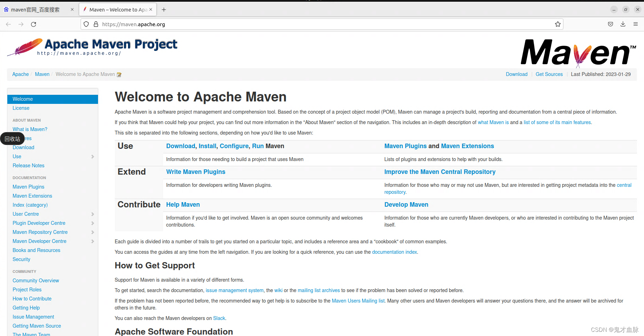Screen dimensions: 644x336
Task: Open the Develop Maven link
Action: 406,205
